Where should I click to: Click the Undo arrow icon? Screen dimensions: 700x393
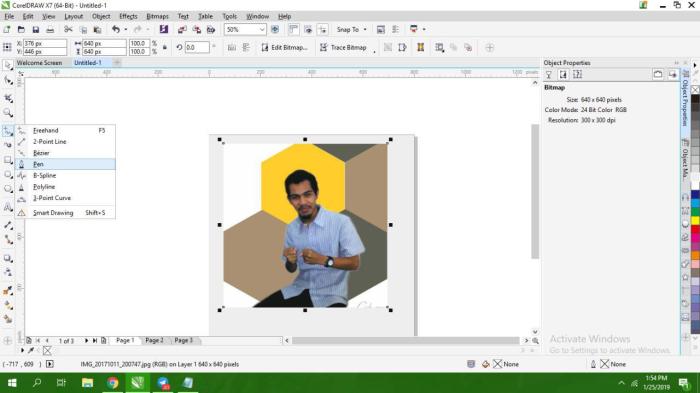click(116, 29)
